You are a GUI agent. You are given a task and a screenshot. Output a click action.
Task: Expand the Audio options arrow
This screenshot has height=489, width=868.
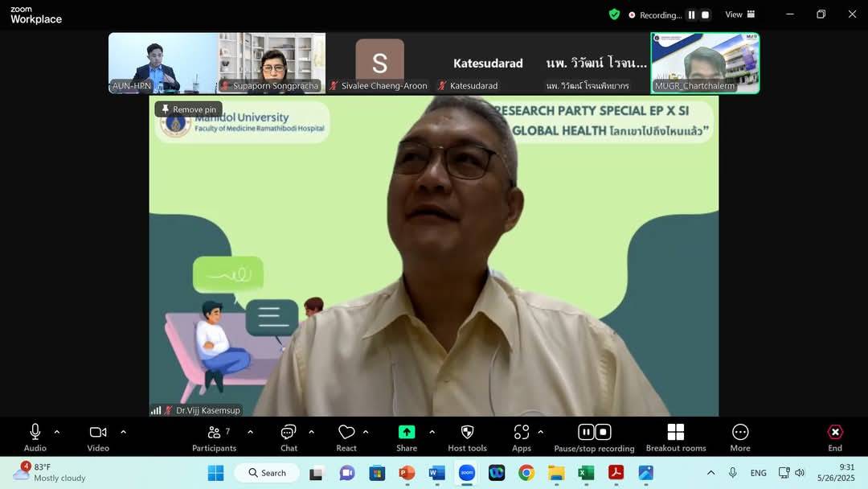point(56,432)
